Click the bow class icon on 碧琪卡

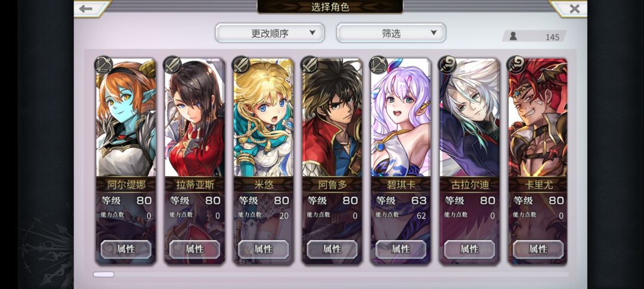click(x=378, y=64)
